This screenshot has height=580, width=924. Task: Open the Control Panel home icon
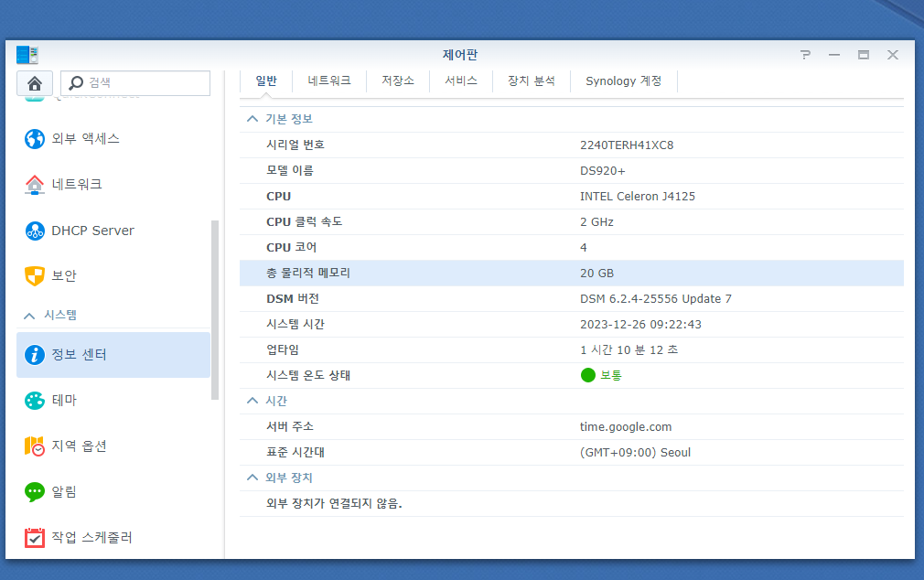coord(35,83)
